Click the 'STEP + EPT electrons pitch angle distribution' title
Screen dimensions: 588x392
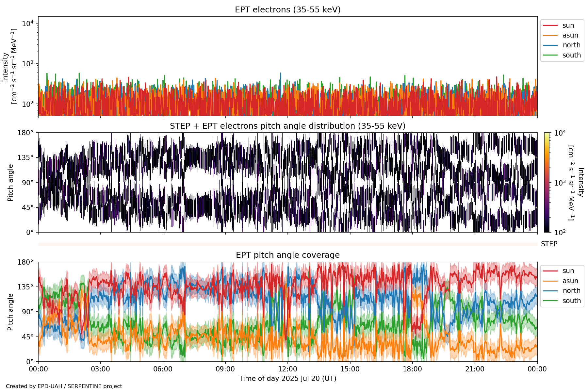pyautogui.click(x=287, y=126)
